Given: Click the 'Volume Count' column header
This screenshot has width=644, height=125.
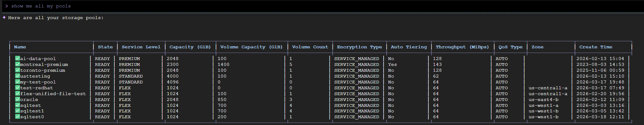Looking at the screenshot, I should [310, 47].
